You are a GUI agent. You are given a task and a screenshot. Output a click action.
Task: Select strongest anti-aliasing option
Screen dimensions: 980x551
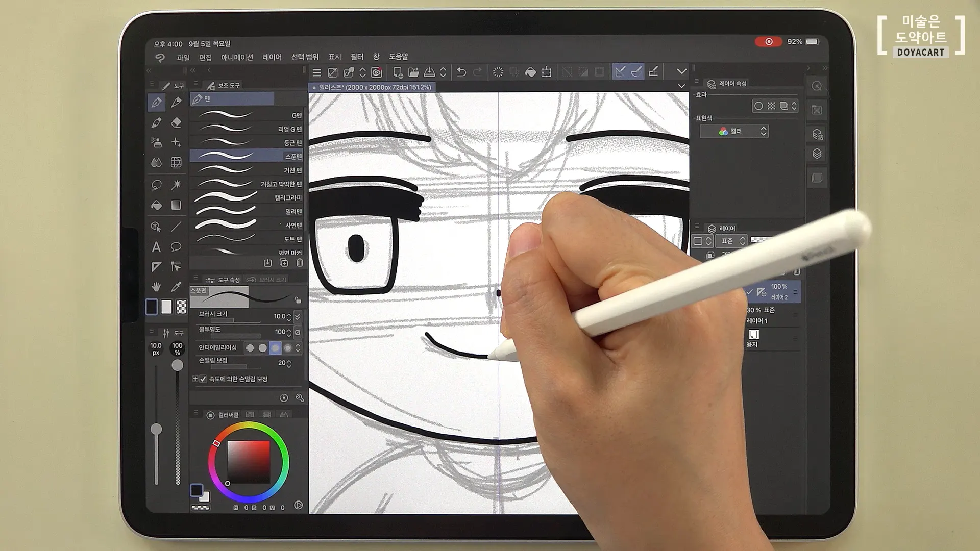tap(288, 348)
